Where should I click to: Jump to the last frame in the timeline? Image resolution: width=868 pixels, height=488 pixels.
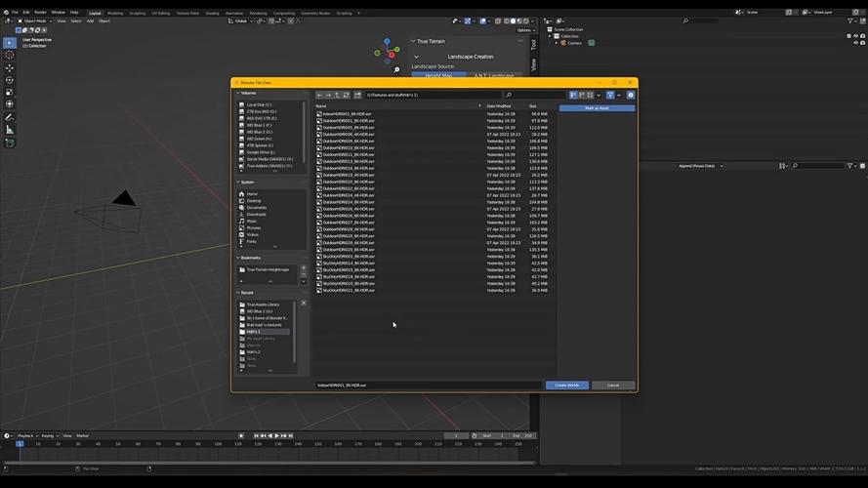tap(291, 436)
